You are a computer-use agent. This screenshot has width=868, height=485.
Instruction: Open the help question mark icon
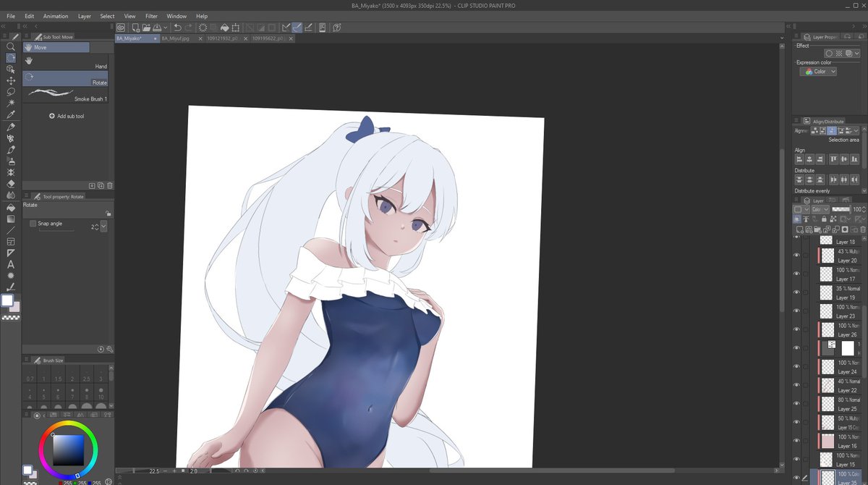tap(337, 28)
